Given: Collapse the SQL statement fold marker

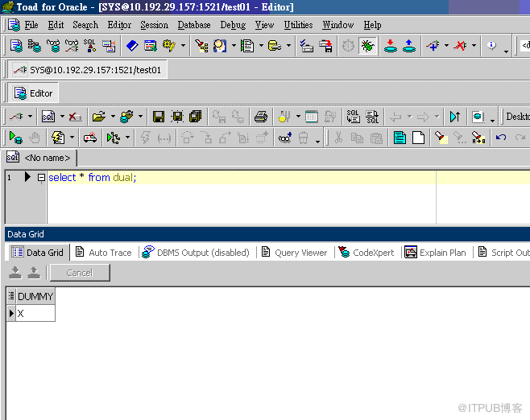Looking at the screenshot, I should coord(41,177).
